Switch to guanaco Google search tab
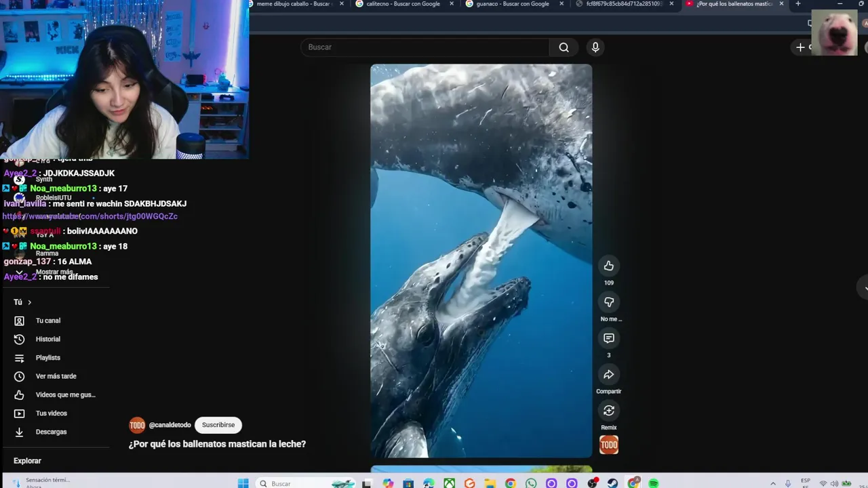868x488 pixels. coord(513,4)
